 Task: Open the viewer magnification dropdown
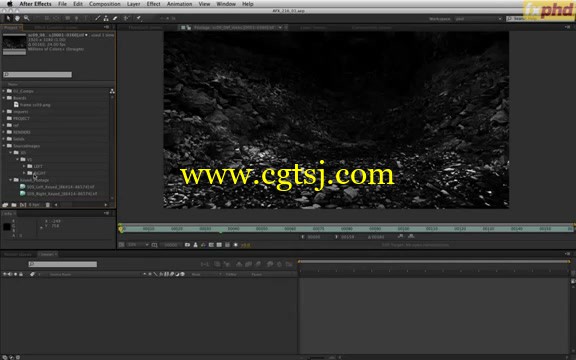tap(138, 245)
